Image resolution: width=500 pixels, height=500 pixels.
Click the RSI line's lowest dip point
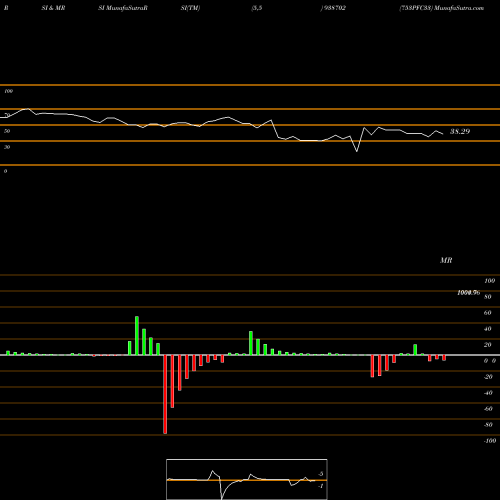357,151
